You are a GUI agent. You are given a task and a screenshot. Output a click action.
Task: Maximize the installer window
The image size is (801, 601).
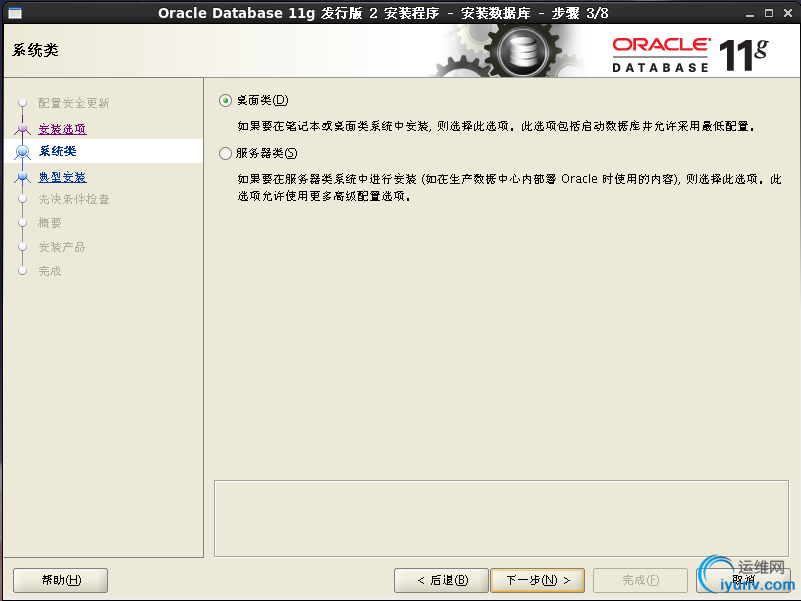769,13
